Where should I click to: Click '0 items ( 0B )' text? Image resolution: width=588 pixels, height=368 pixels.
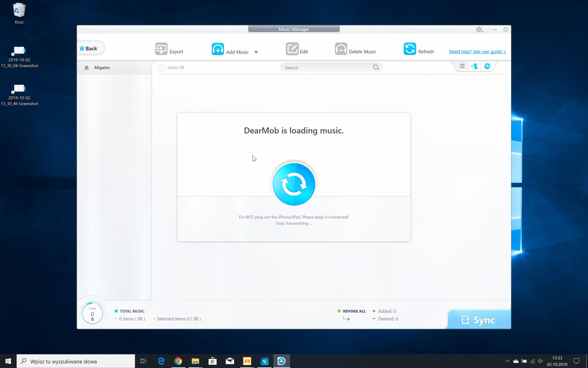pos(132,319)
